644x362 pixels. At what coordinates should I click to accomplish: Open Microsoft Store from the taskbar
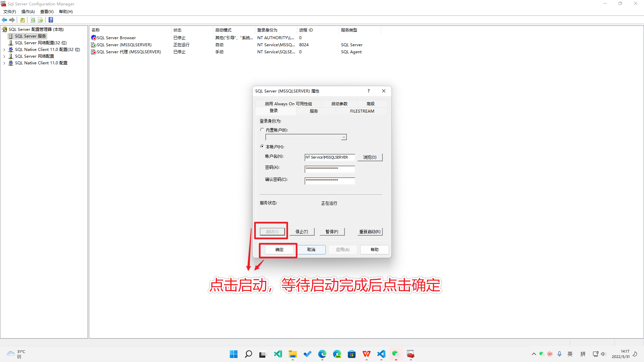(x=352, y=354)
